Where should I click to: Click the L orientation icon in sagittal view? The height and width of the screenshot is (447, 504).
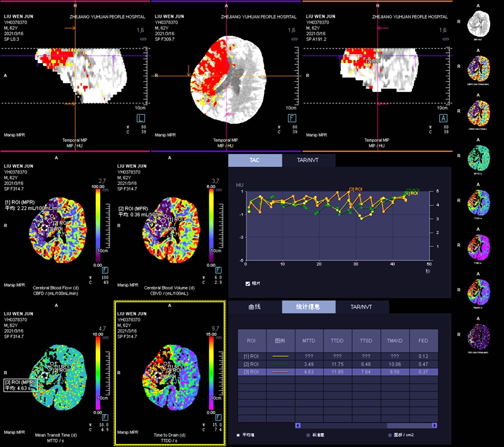click(x=141, y=118)
